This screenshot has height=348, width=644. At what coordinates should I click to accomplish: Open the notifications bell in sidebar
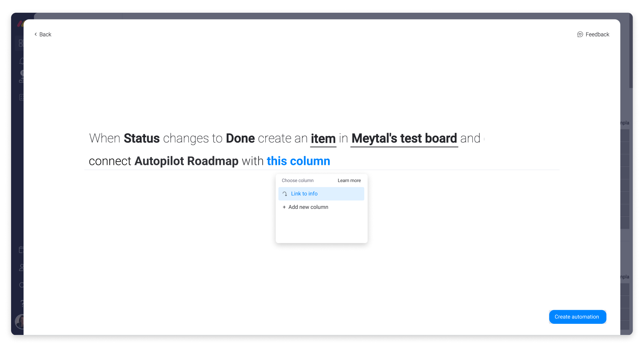[x=21, y=61]
